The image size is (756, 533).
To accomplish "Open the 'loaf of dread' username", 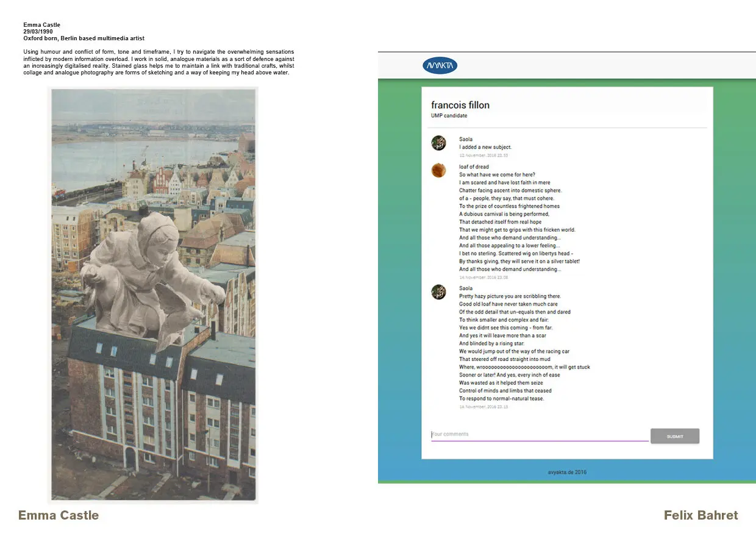I will pos(474,166).
